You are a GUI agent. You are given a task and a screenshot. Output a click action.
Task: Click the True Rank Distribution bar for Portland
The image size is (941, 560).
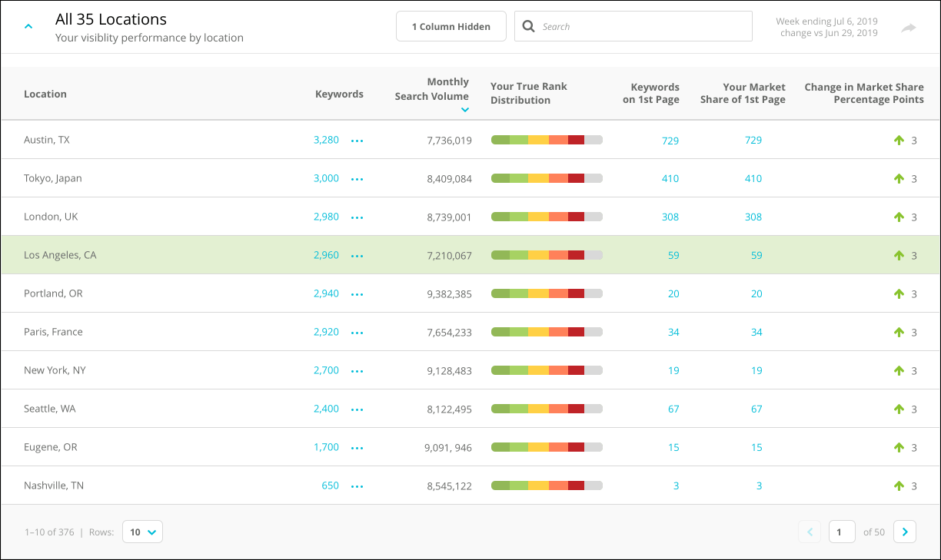coord(547,293)
